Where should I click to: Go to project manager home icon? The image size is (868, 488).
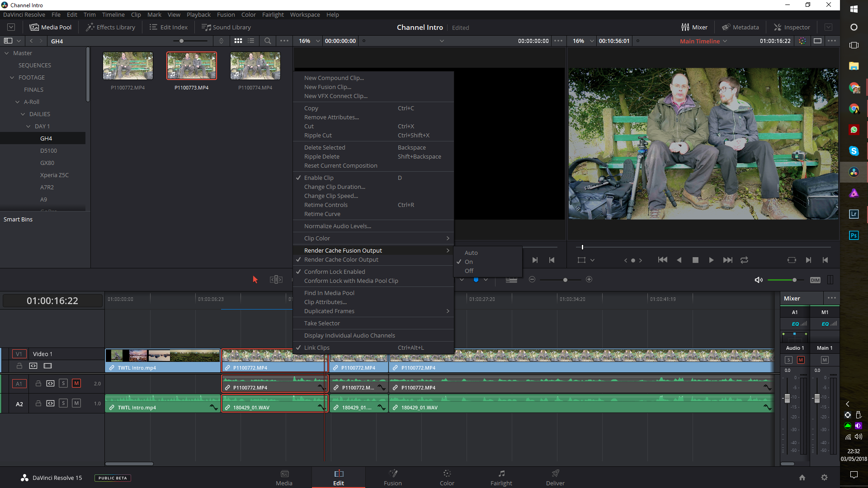tap(802, 477)
